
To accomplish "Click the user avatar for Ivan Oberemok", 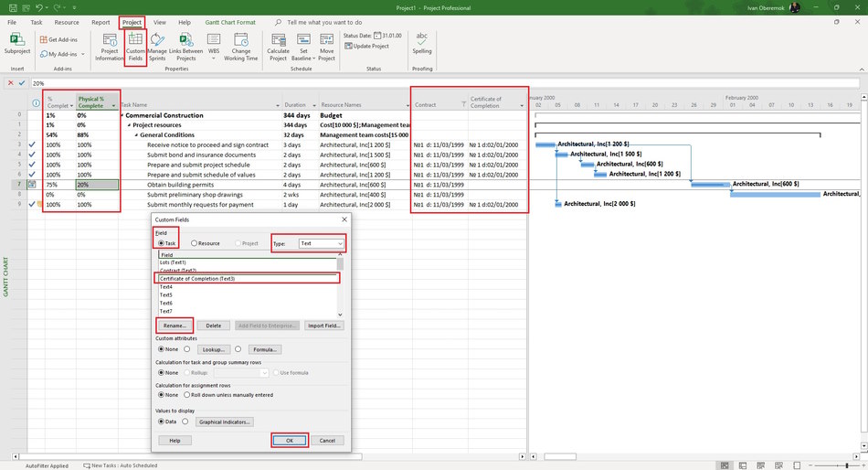I will 794,7.
